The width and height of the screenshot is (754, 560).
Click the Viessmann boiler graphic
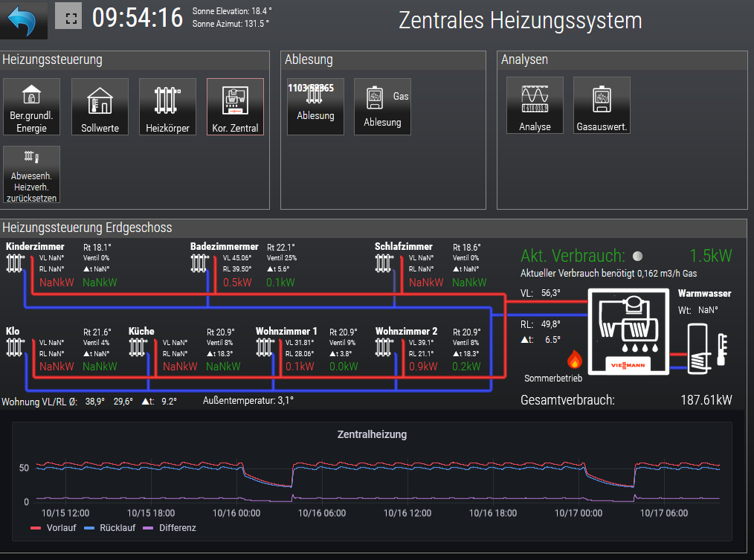628,332
